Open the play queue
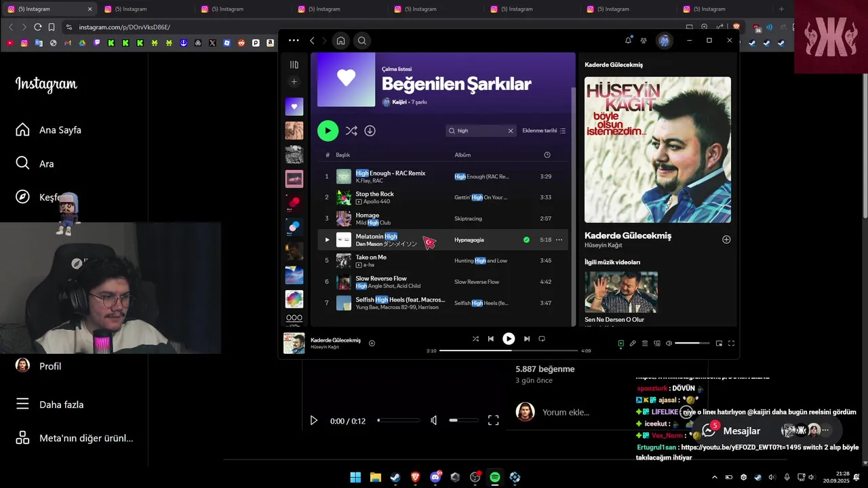 645,344
